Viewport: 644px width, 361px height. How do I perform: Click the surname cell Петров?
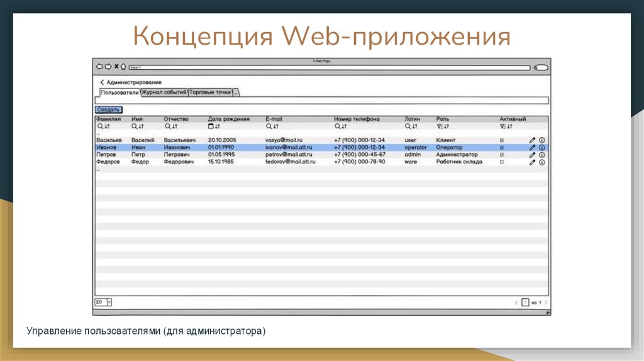106,155
